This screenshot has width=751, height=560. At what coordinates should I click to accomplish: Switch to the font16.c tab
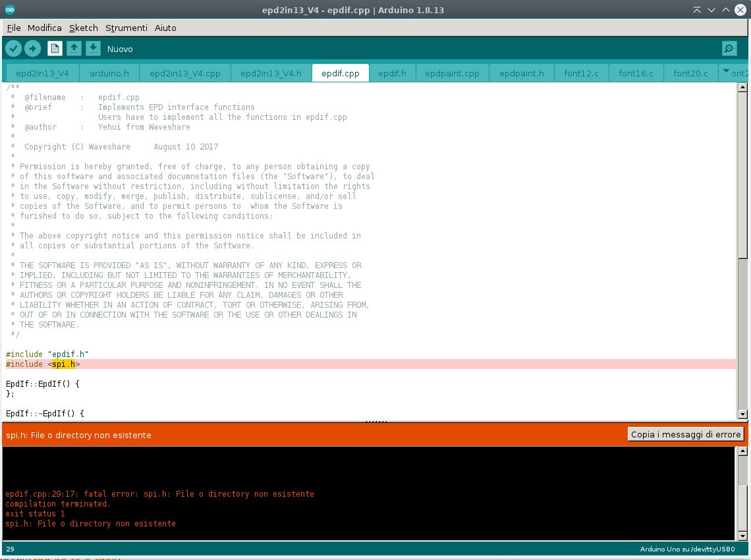(x=636, y=73)
